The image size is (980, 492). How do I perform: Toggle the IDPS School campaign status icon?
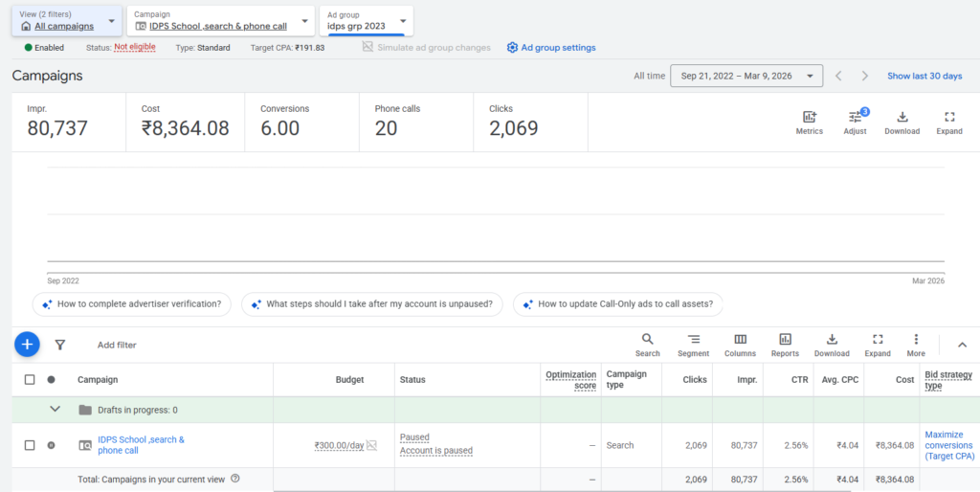(52, 445)
